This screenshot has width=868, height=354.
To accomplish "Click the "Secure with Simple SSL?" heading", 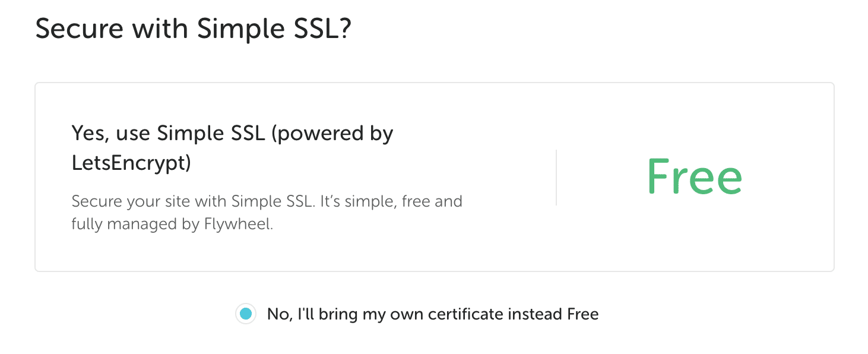I will point(194,28).
